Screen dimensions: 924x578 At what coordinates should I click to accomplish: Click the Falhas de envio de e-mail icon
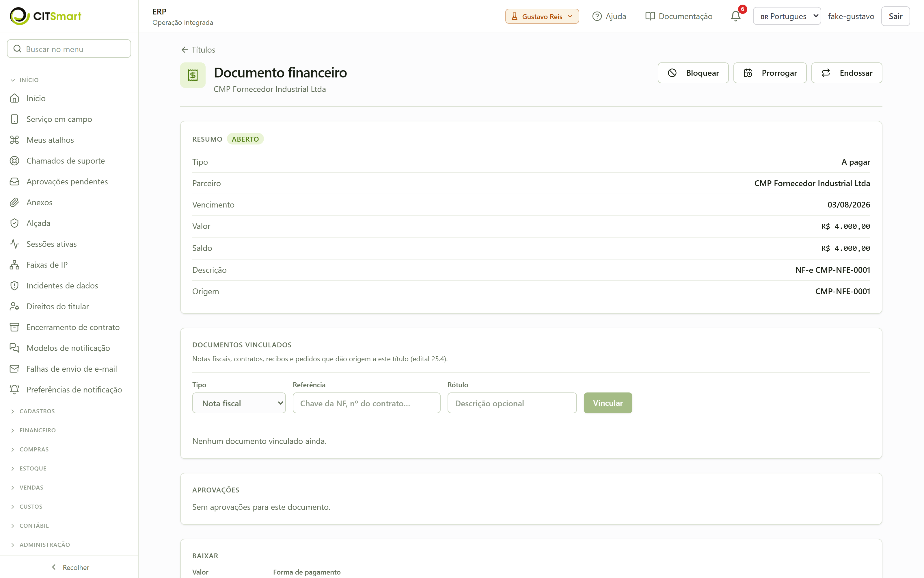[14, 369]
